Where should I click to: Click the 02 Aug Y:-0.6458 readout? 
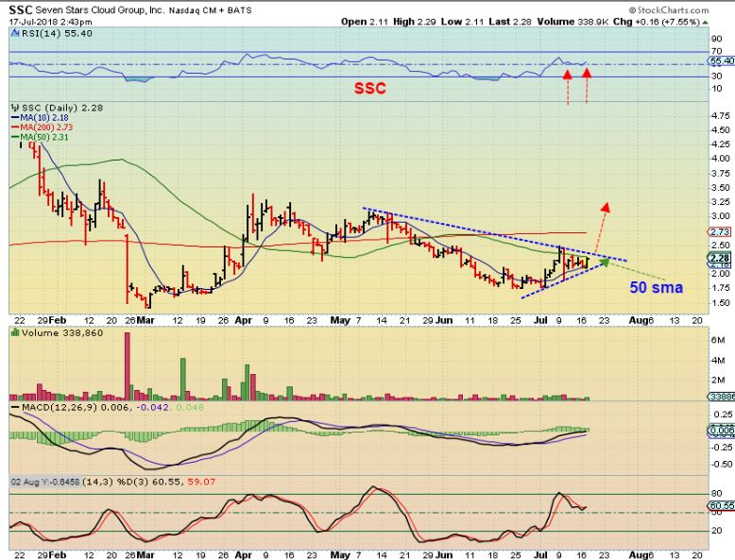pyautogui.click(x=45, y=482)
